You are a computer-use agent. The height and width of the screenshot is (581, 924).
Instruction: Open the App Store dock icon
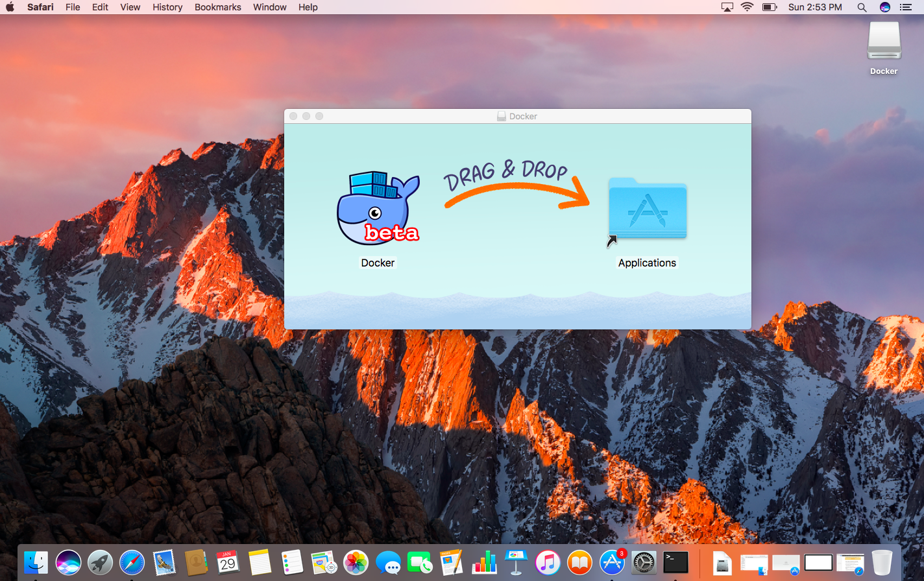tap(612, 562)
